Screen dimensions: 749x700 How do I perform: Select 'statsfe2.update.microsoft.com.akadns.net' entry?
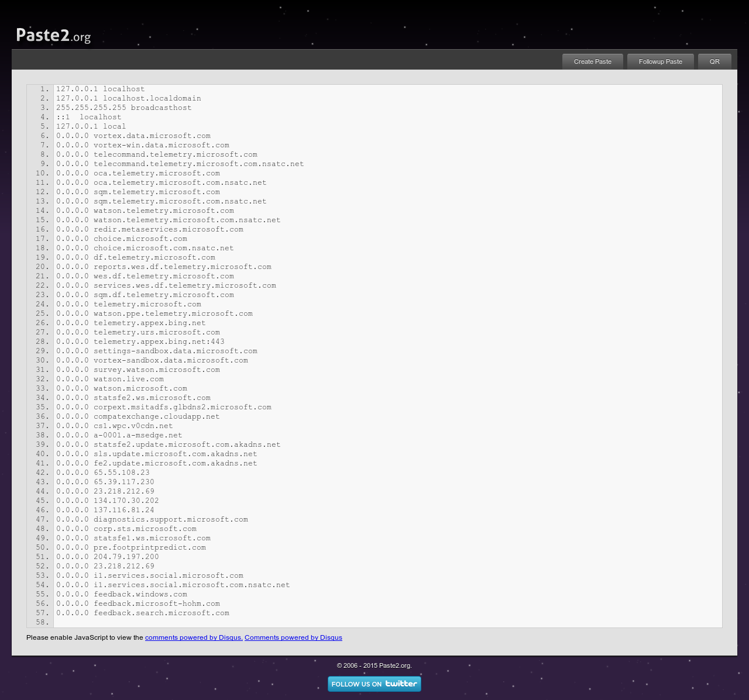[187, 444]
